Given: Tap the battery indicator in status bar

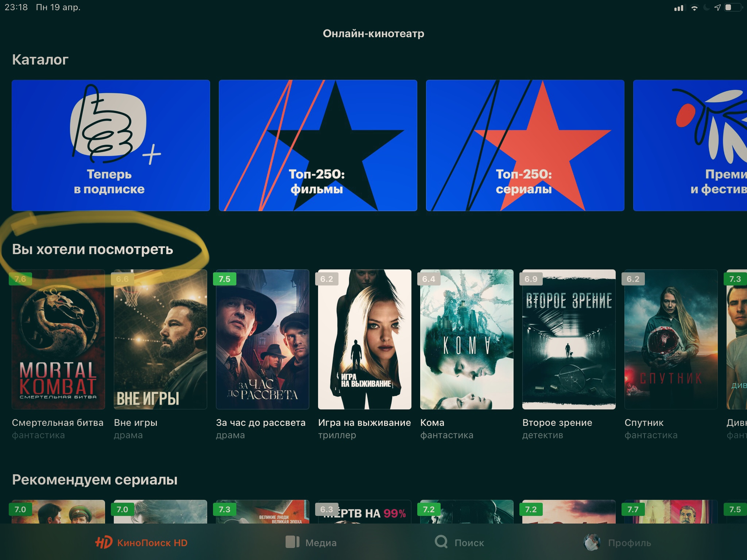Looking at the screenshot, I should click(733, 7).
